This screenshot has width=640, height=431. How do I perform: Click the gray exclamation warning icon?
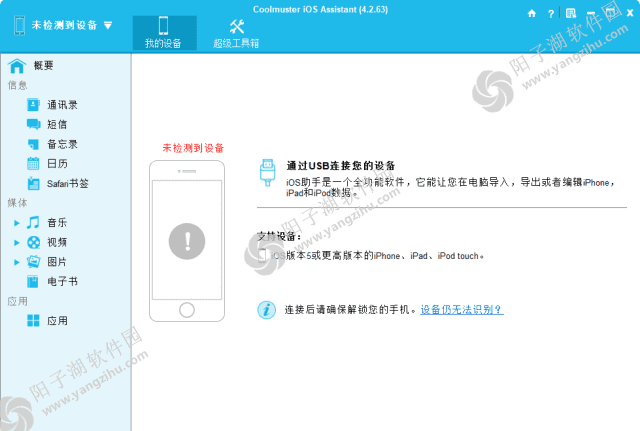click(187, 241)
